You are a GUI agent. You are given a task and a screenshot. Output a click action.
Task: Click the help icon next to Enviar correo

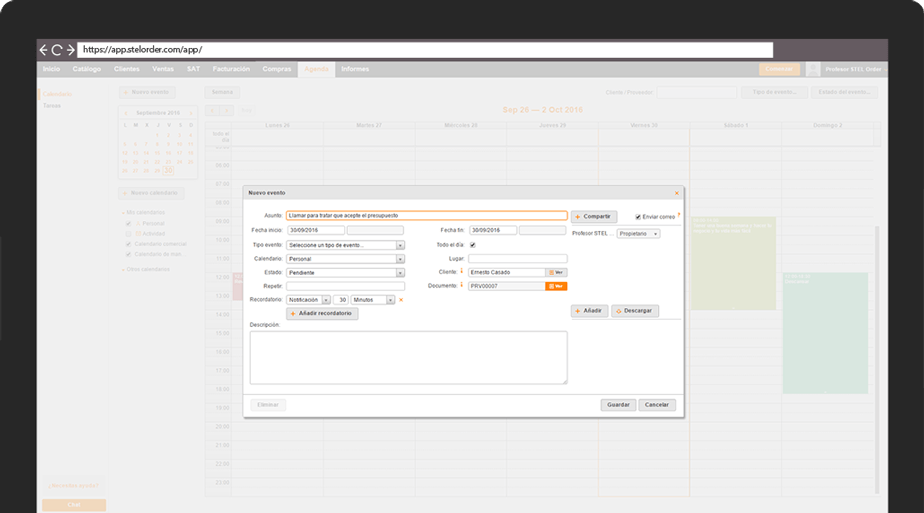tap(679, 215)
